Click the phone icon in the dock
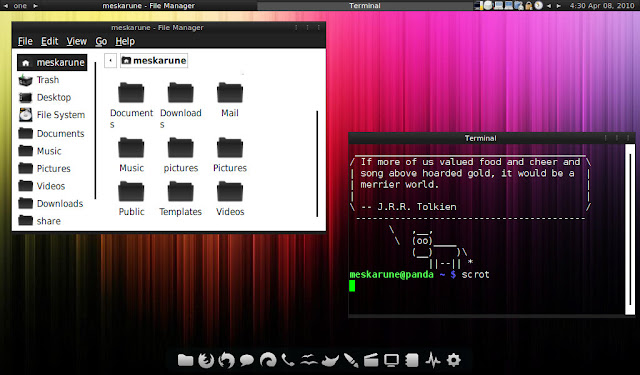Screen dimensions: 640x375 point(288,360)
